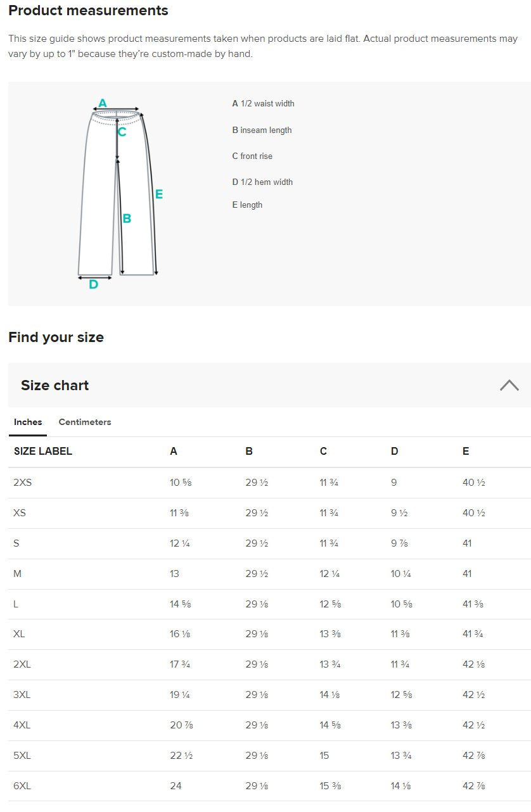Click the Size chart heading
531x812 pixels.
(x=54, y=385)
